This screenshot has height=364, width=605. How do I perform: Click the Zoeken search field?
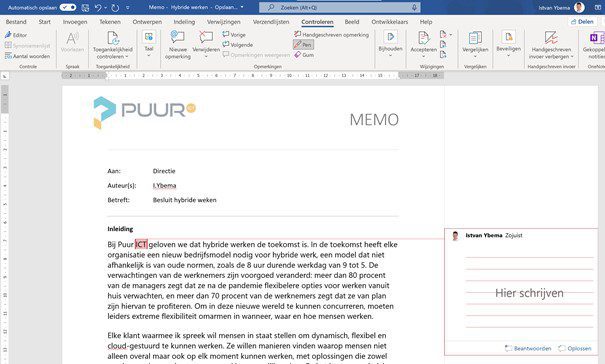coord(340,7)
